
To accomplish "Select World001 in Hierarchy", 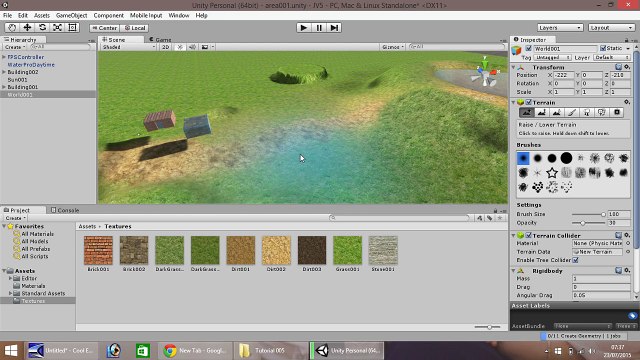I will (48, 94).
